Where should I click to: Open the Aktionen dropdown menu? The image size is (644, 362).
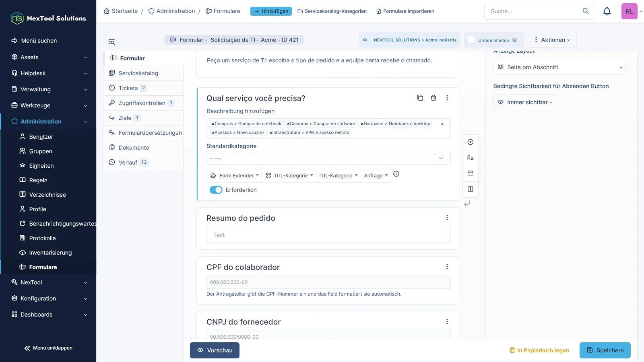[x=551, y=40]
